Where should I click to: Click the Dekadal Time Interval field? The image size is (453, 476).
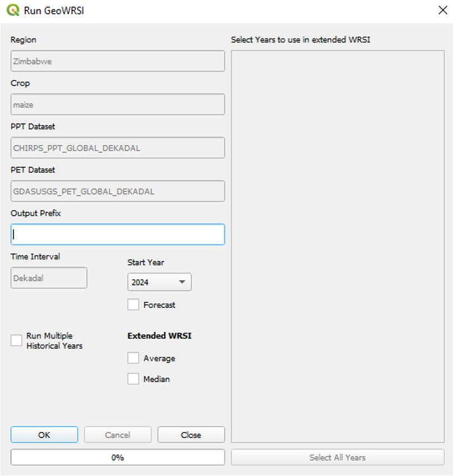point(49,278)
